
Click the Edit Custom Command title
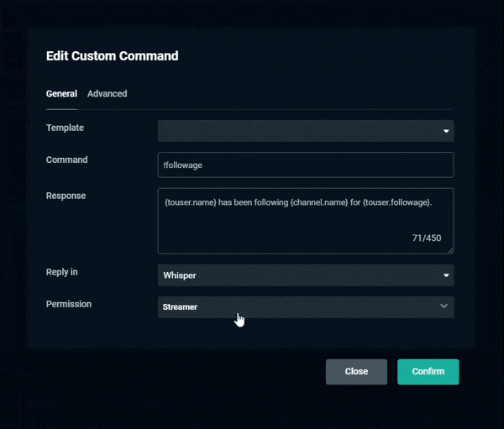[x=113, y=56]
